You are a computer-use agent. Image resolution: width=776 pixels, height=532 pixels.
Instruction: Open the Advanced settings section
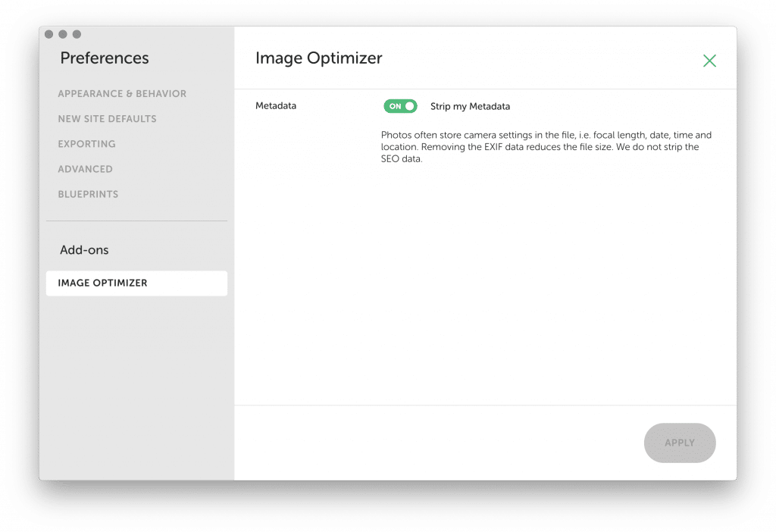(85, 169)
